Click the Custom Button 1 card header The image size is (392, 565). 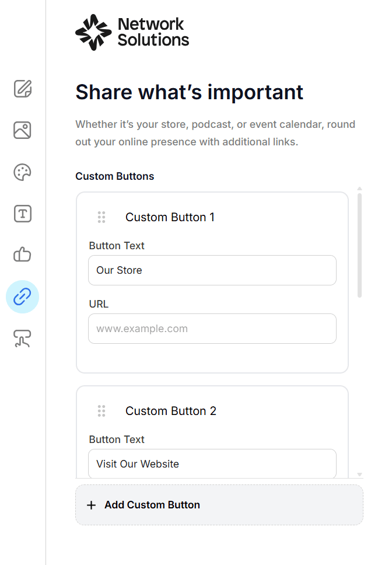click(170, 217)
